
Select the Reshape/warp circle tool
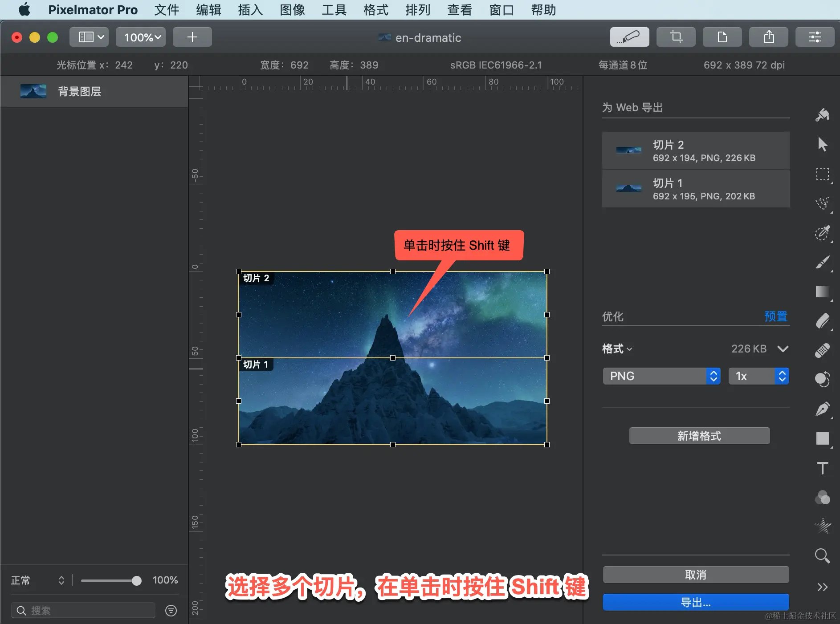pyautogui.click(x=822, y=379)
